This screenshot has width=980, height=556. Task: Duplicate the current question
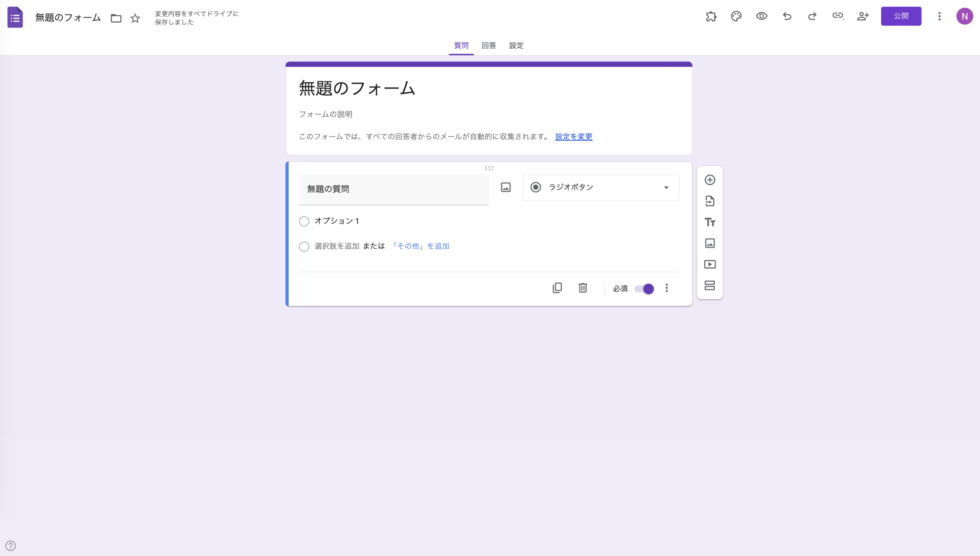557,288
